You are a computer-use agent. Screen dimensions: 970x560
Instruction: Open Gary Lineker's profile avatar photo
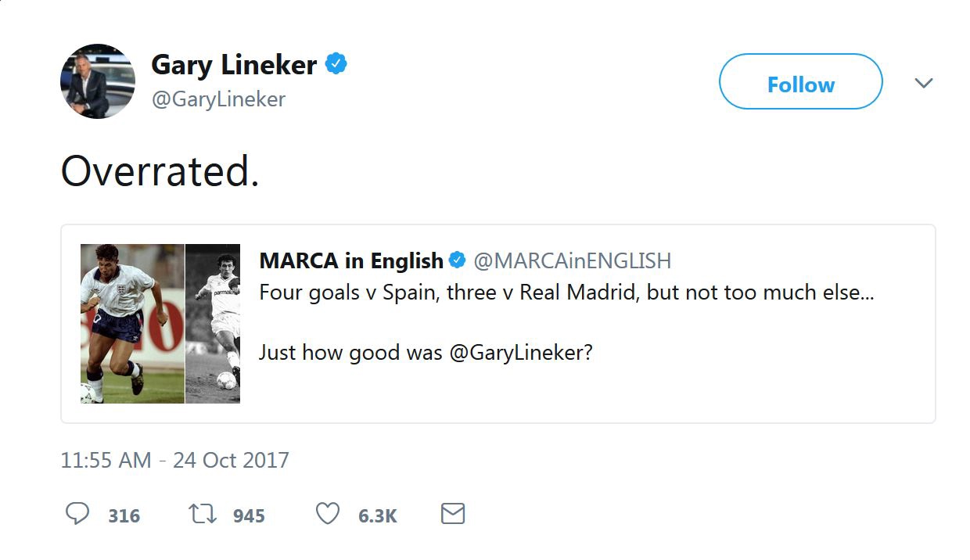[x=98, y=81]
